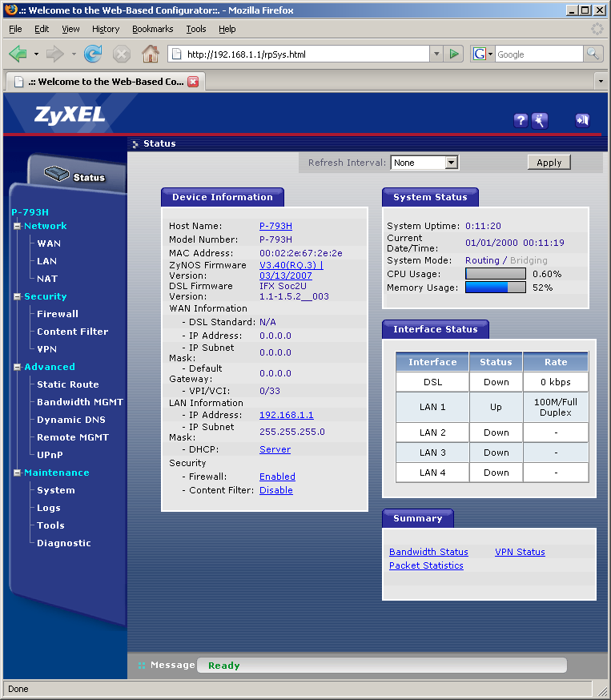This screenshot has height=700, width=611.
Task: Open the address bar URL history dropdown
Action: click(436, 54)
